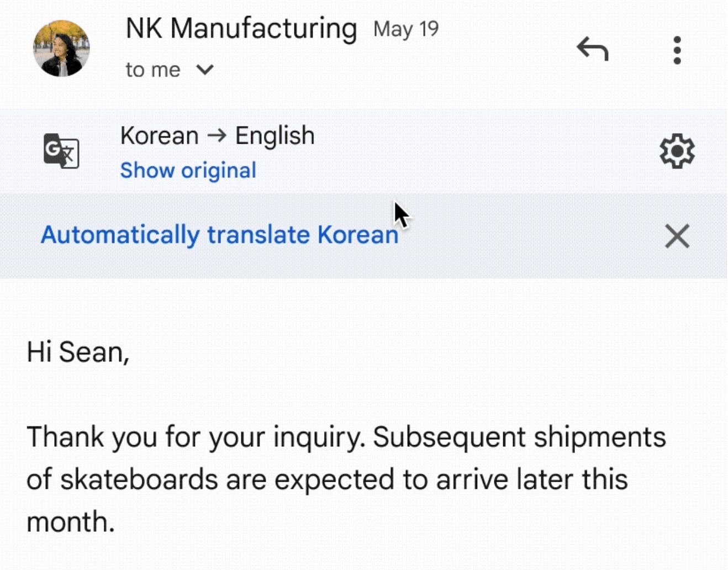Click the word "month." ending the message
This screenshot has height=570, width=728.
[71, 522]
